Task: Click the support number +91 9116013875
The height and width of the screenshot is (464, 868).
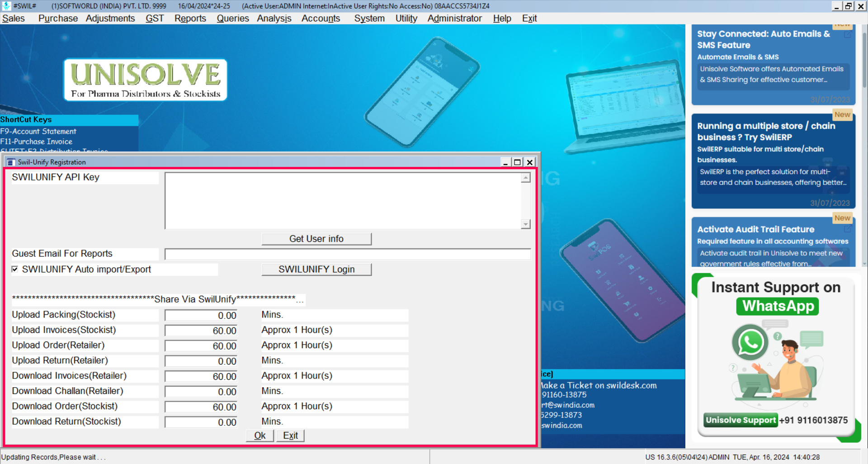Action: pos(813,420)
